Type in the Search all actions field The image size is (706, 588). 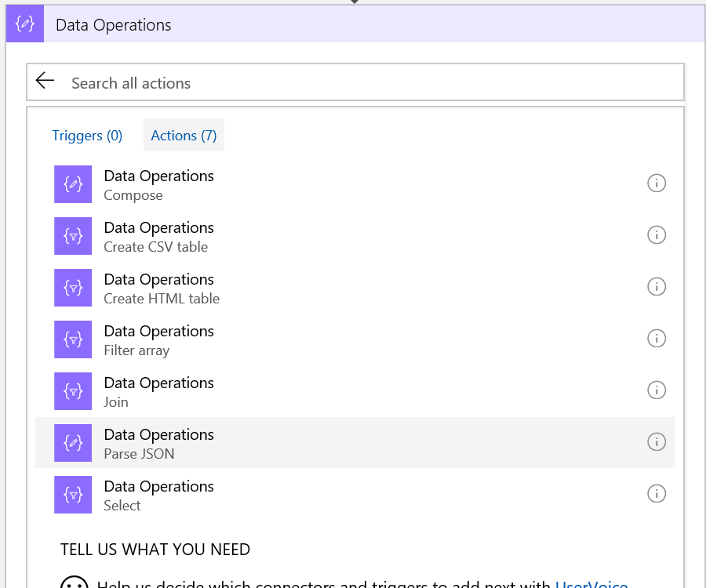[x=369, y=83]
